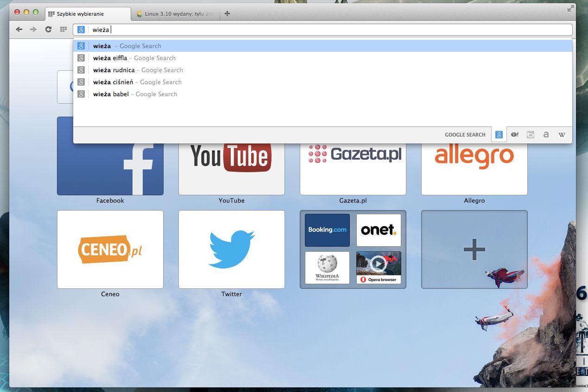Open the Ceneo speed dial tile
The width and height of the screenshot is (588, 392).
click(x=110, y=249)
